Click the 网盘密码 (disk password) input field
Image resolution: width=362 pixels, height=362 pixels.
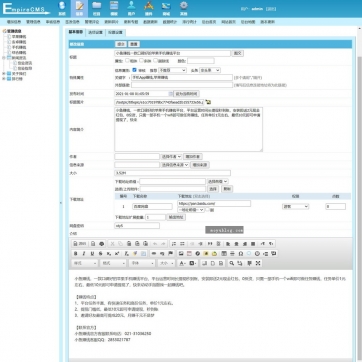tap(137, 226)
